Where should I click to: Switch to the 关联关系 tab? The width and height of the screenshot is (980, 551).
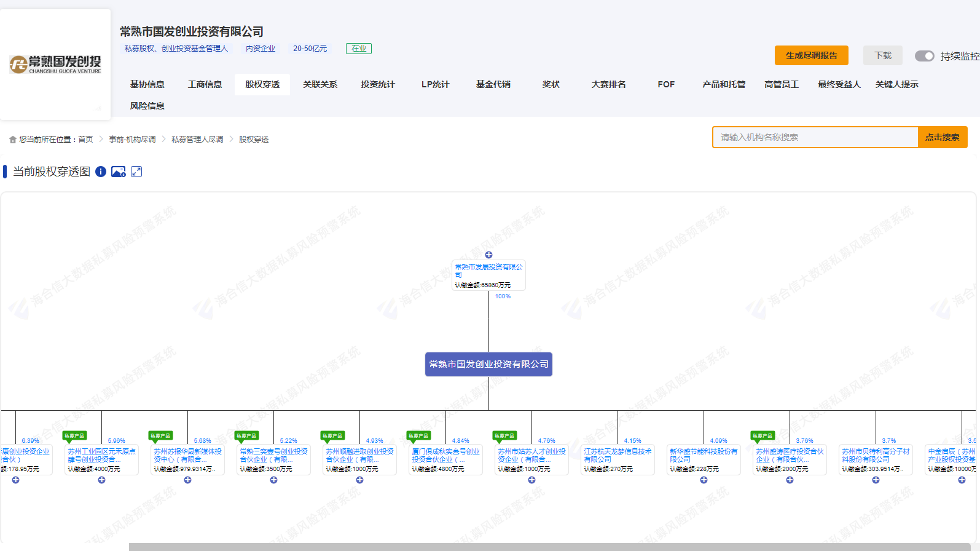[x=320, y=84]
